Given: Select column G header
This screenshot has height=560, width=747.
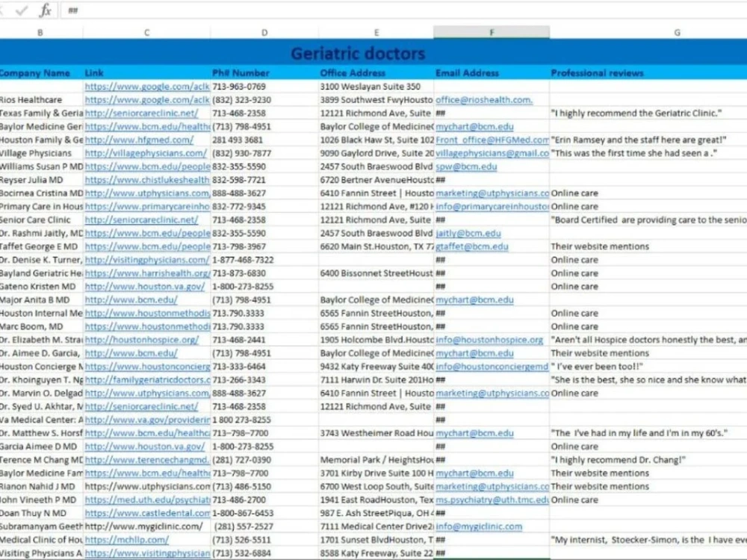Looking at the screenshot, I should tap(677, 32).
